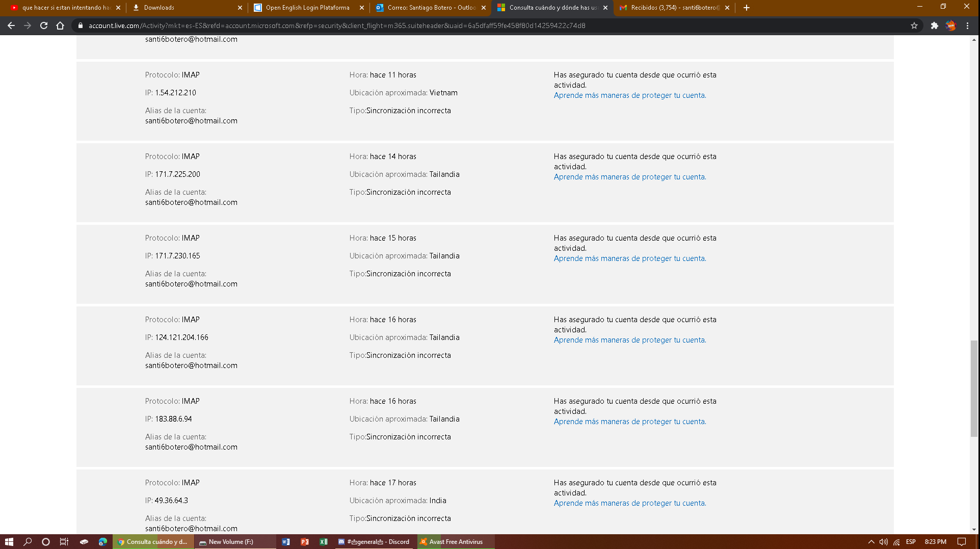Click the location text 'Vietnam'
980x549 pixels.
point(443,93)
